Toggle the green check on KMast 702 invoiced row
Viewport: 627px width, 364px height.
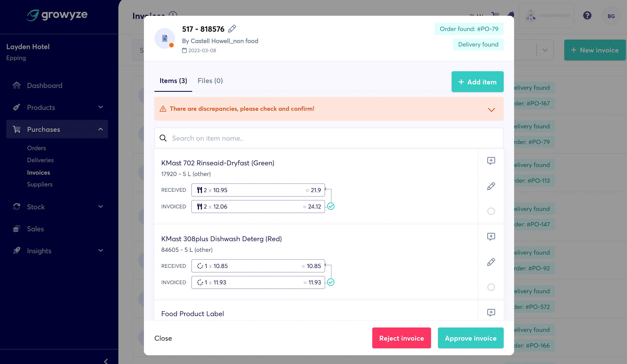tap(331, 206)
